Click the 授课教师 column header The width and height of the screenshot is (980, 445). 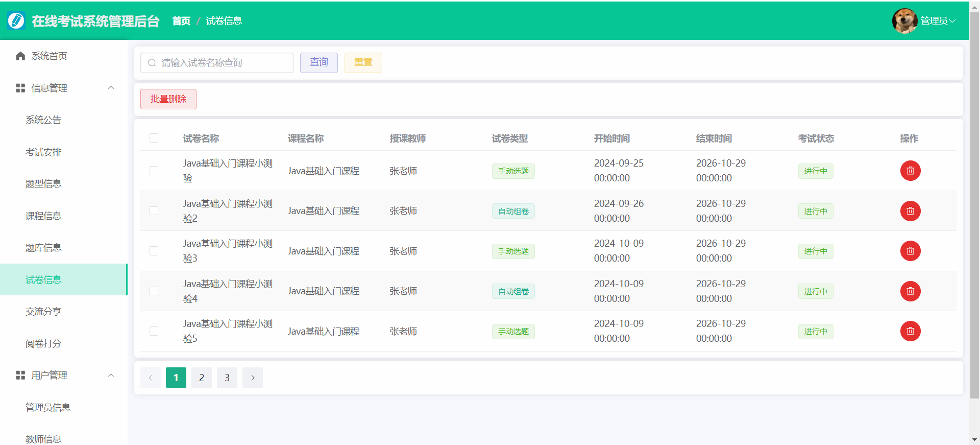pos(408,138)
